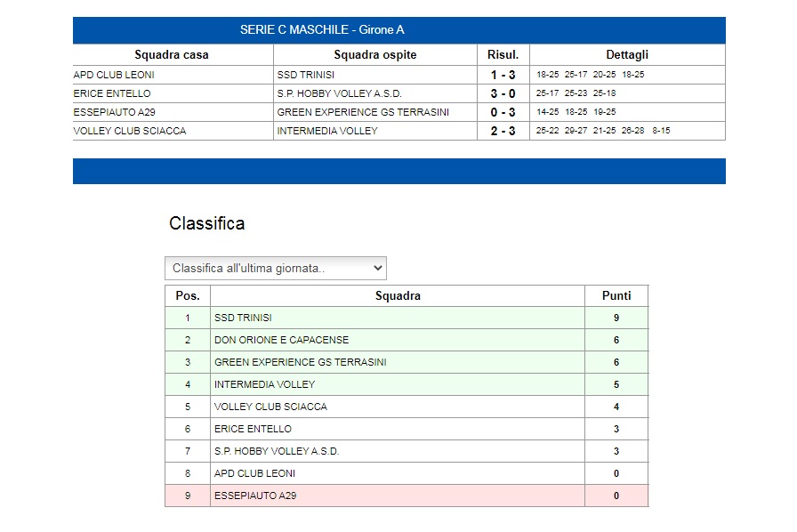Select home team ESSEPIAUTO A29 in results
The image size is (797, 532).
tap(115, 112)
